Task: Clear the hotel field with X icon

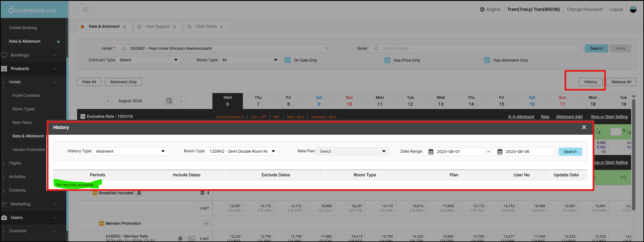Action: coord(327,48)
